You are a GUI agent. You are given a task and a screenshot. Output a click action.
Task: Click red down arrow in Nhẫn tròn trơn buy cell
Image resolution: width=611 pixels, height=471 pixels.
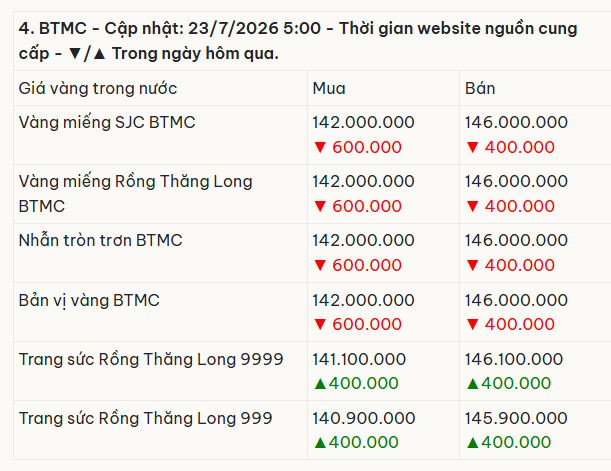tap(320, 265)
